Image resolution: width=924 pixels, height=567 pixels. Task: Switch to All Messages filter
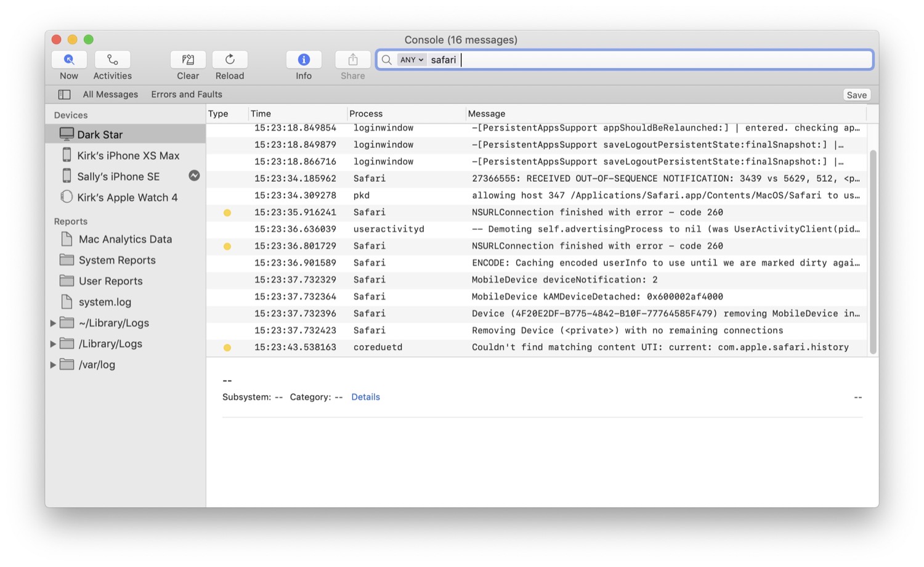pyautogui.click(x=110, y=94)
